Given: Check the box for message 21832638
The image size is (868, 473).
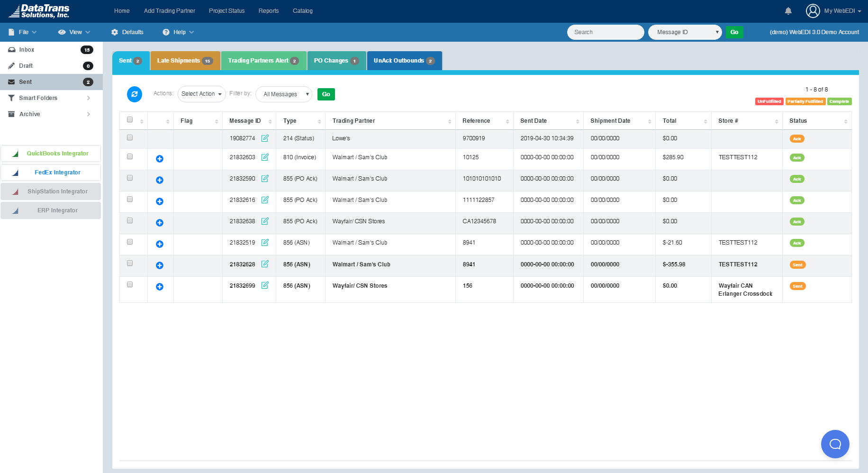Looking at the screenshot, I should pos(130,220).
